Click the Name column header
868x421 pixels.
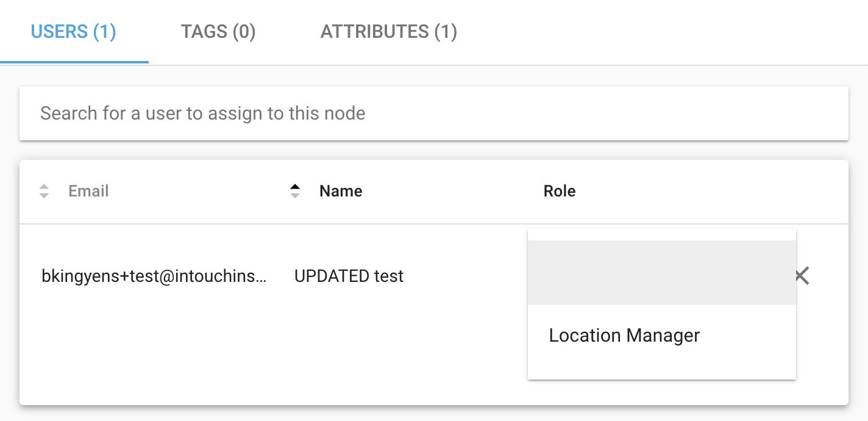tap(341, 191)
